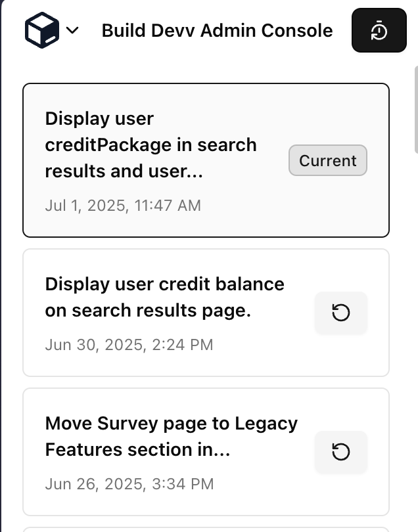Screen dimensions: 418x532
Task: Click the Jun 30, 2025, 2:24 PM timestamp
Action: click(129, 345)
